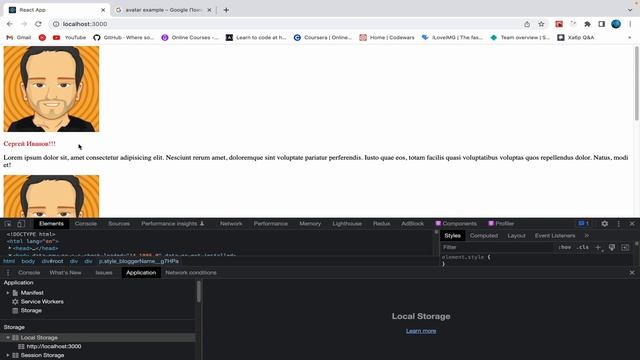The height and width of the screenshot is (360, 640).
Task: Click the red Сергей Иванов name text
Action: (29, 144)
